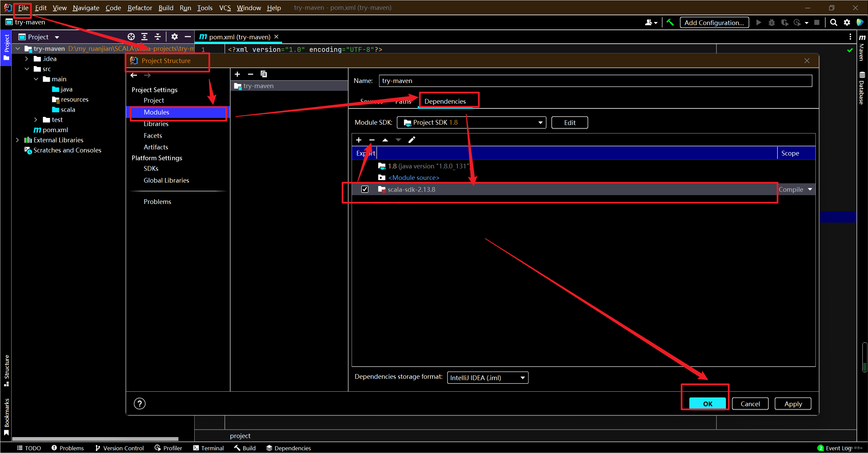The height and width of the screenshot is (453, 868).
Task: Open dependencies storage format dropdown
Action: (488, 378)
